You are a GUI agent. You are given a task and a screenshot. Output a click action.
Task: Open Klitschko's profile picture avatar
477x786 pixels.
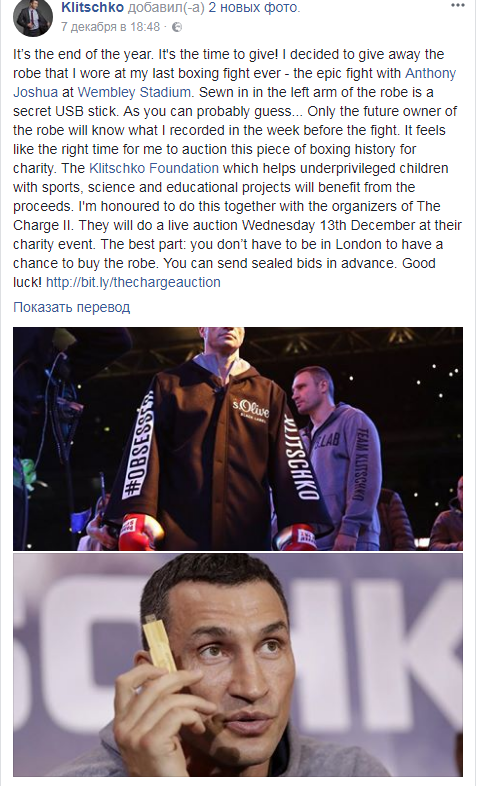[33, 18]
